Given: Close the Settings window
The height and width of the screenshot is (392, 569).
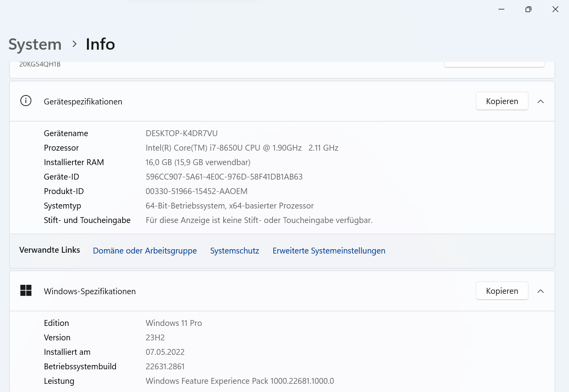Looking at the screenshot, I should tap(555, 9).
